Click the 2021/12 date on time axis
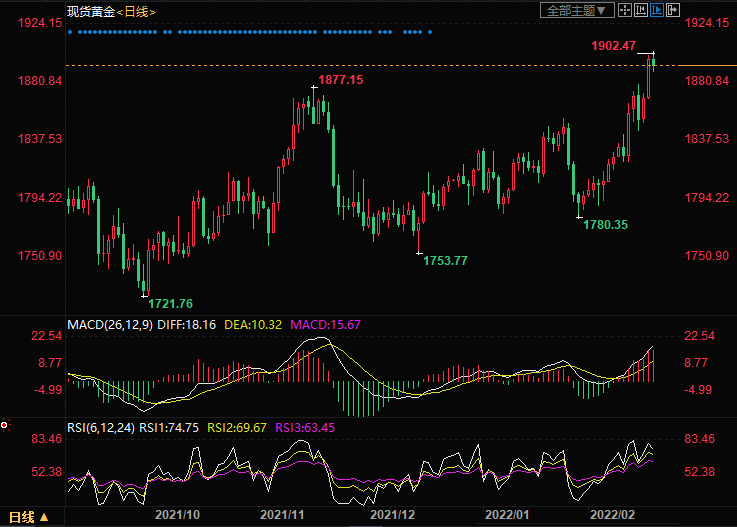Screen dimensions: 737x527 (x=392, y=513)
